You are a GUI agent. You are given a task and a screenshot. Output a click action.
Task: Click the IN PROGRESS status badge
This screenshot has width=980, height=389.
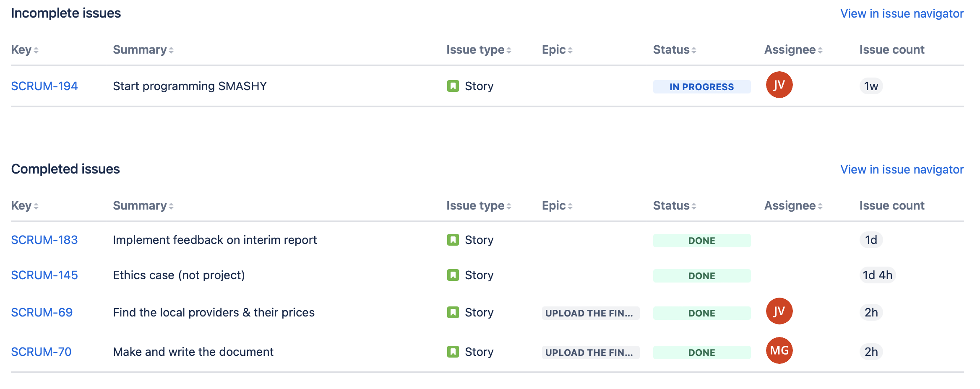pyautogui.click(x=701, y=87)
